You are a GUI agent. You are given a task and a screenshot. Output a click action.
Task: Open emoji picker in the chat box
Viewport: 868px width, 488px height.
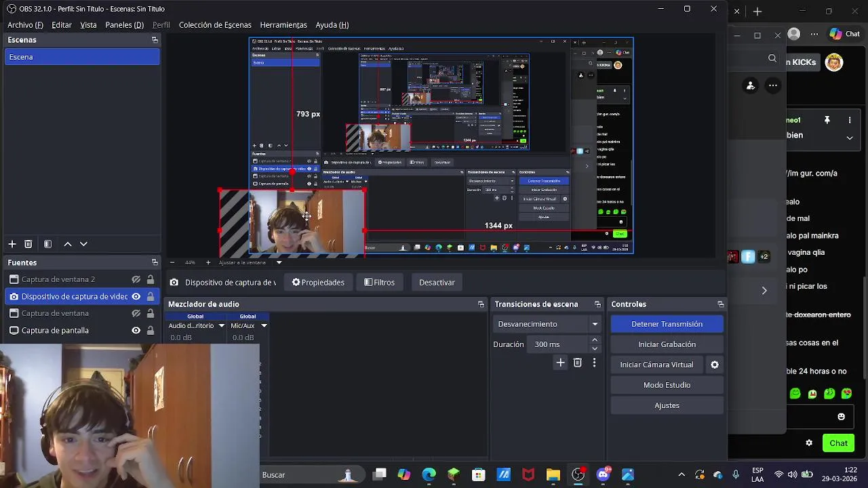pyautogui.click(x=842, y=417)
